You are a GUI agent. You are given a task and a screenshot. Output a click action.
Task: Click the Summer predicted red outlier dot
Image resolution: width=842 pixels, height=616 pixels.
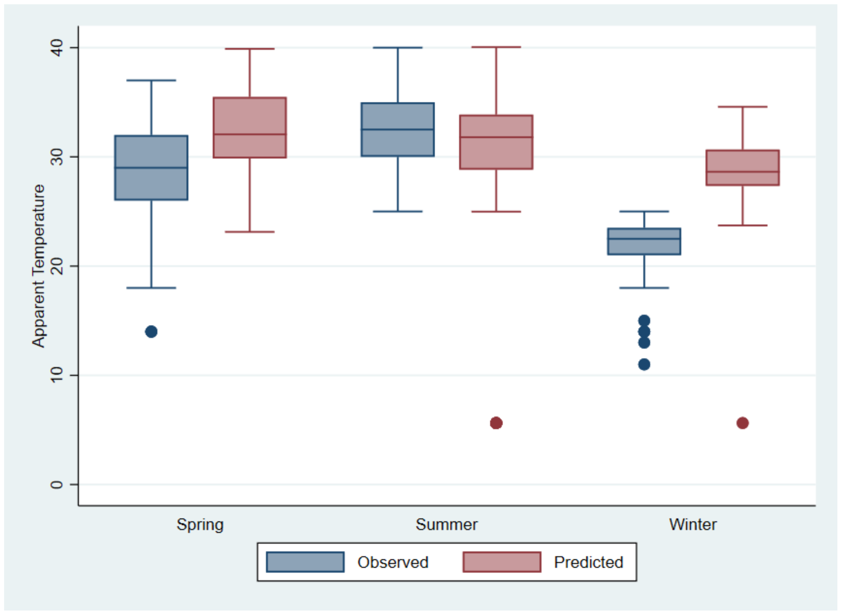[x=496, y=423]
